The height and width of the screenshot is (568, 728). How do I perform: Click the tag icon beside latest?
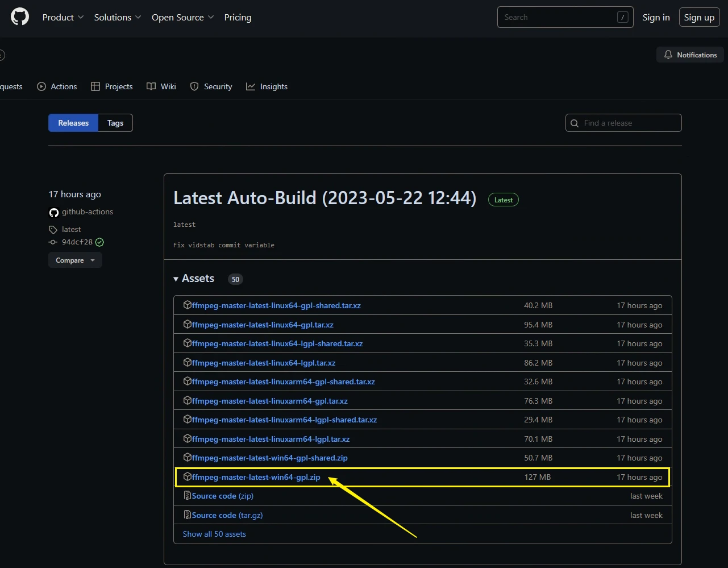pos(53,230)
